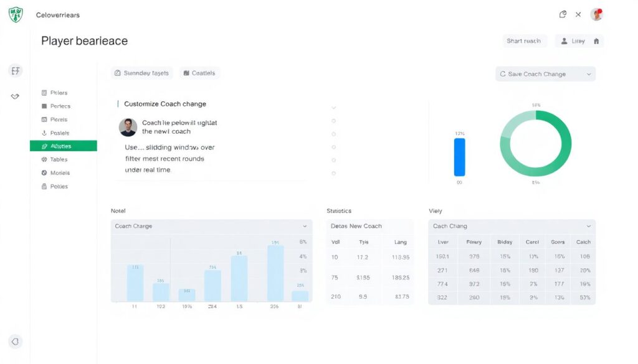Click the green shield club logo
Image resolution: width=638 pixels, height=364 pixels.
(16, 15)
